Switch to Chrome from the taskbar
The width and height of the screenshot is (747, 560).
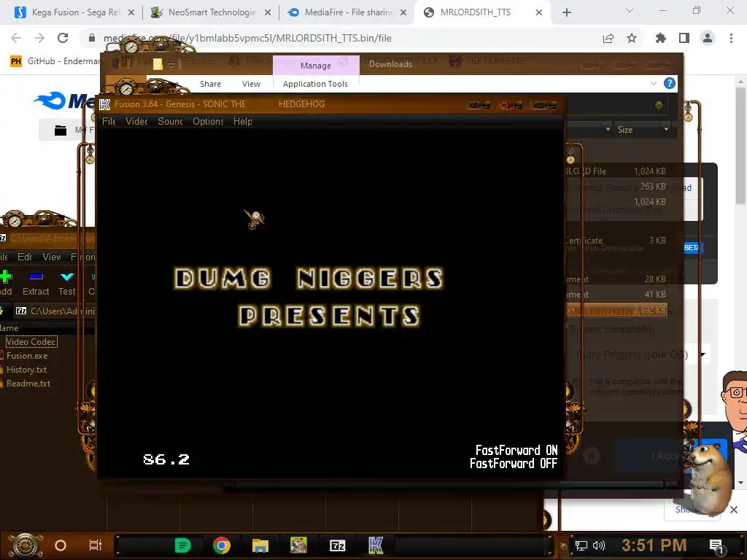tap(222, 545)
